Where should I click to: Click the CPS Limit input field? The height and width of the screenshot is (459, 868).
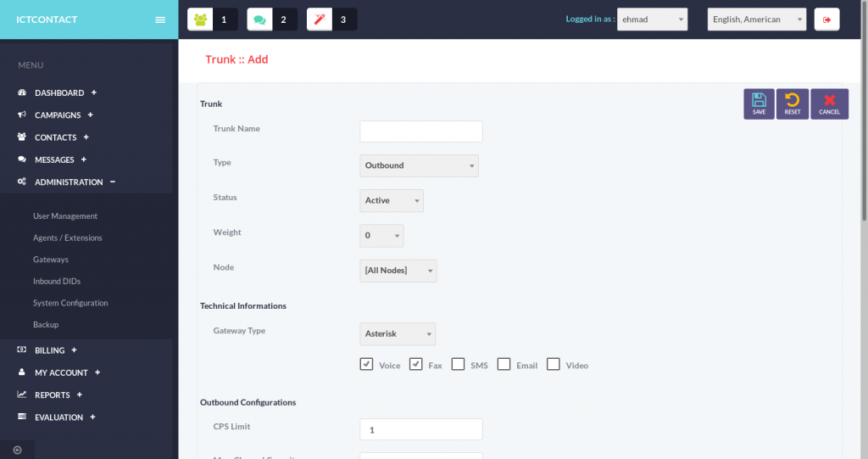[x=421, y=429]
